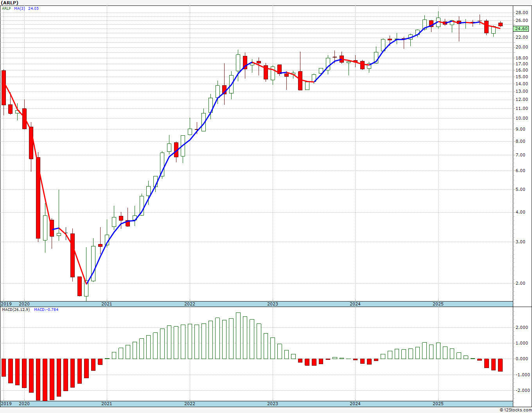Click the "12.00" price axis label
This screenshot has height=413, width=532.
pos(522,99)
